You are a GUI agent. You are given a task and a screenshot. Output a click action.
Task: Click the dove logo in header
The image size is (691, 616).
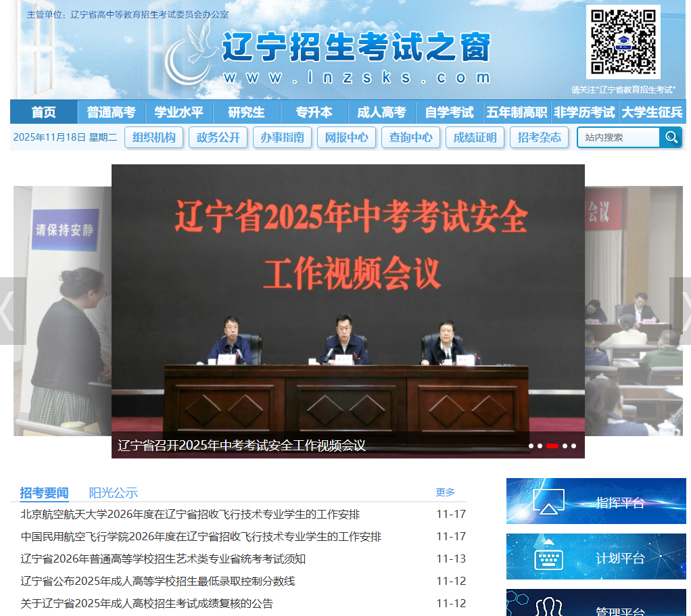[191, 53]
